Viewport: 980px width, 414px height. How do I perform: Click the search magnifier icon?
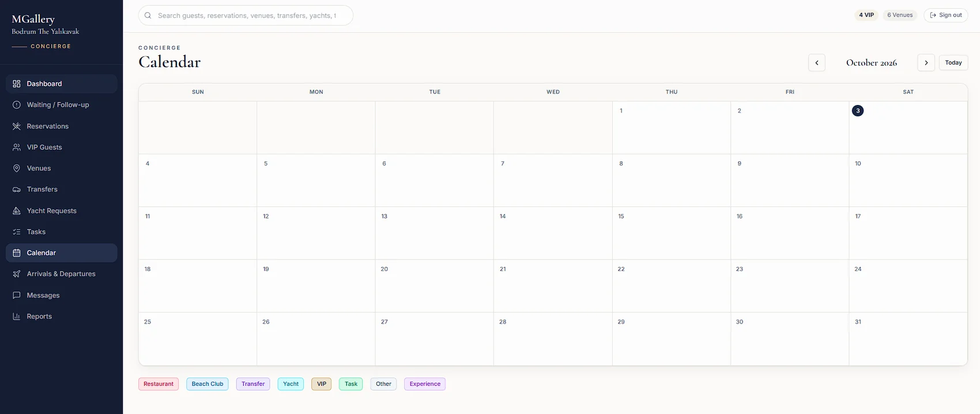pos(148,16)
